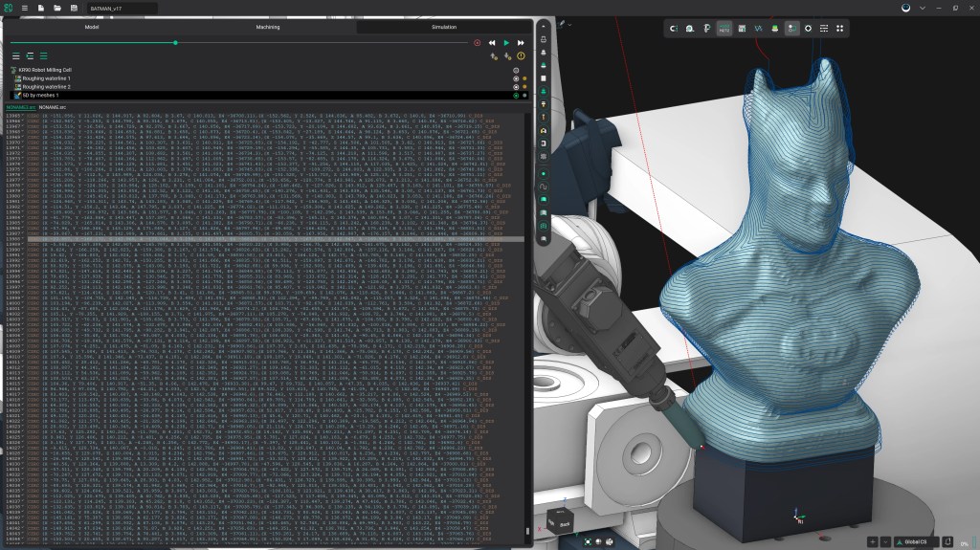Image resolution: width=980 pixels, height=550 pixels.
Task: Click the gear-shaped icon in vertical toolbar
Action: (544, 156)
